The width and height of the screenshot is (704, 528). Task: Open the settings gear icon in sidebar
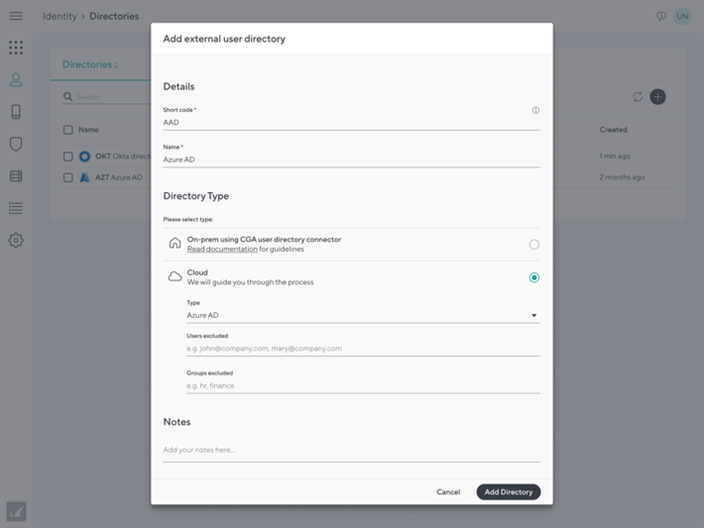pos(16,240)
